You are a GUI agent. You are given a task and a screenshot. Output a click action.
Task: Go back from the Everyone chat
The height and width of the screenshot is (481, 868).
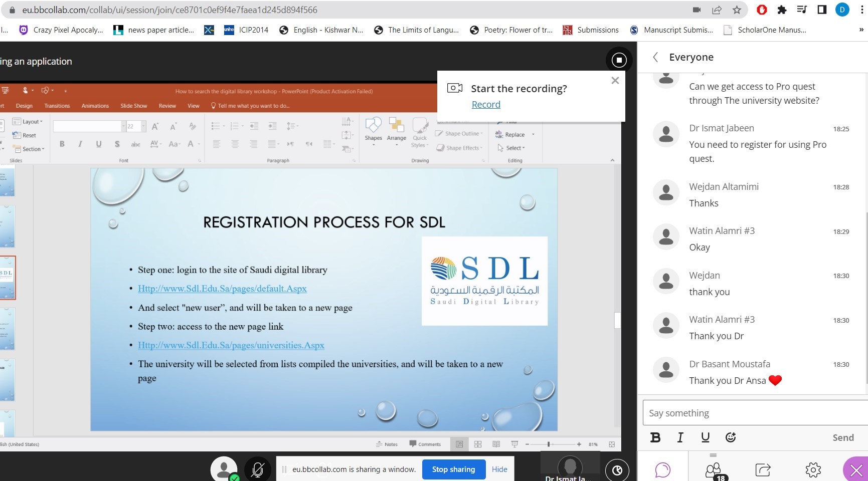(x=655, y=57)
